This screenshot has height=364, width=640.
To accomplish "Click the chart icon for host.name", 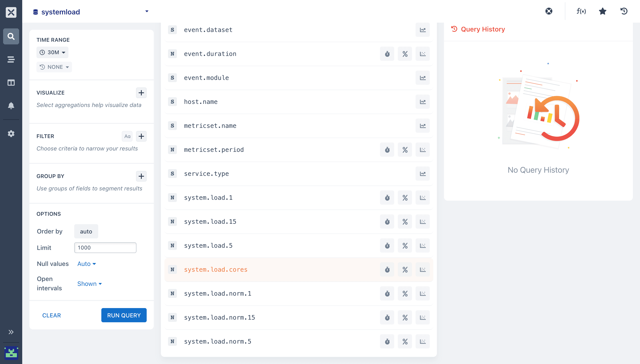I will point(422,102).
